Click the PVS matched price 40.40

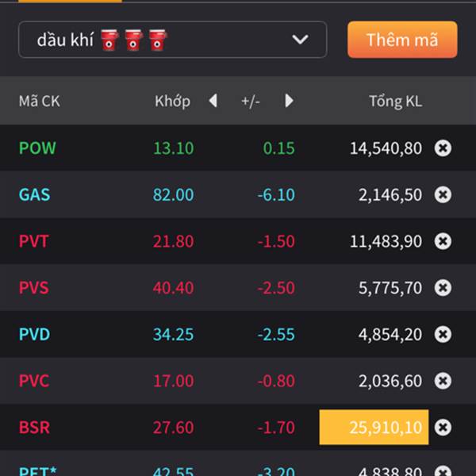tap(173, 288)
